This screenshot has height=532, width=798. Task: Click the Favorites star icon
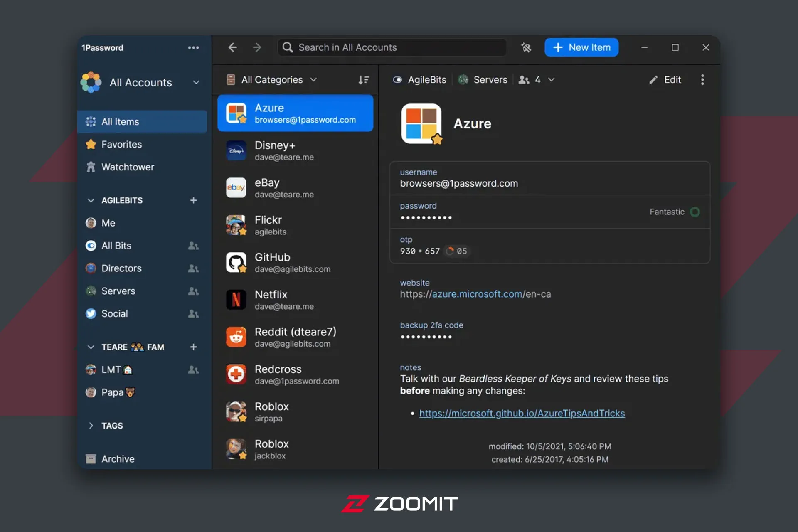click(x=91, y=144)
